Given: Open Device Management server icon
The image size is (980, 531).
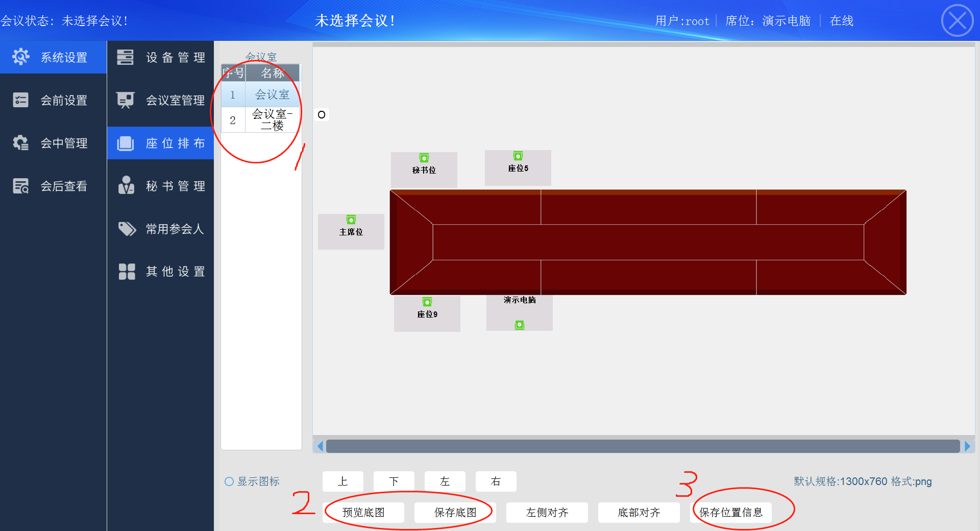Looking at the screenshot, I should coord(125,57).
